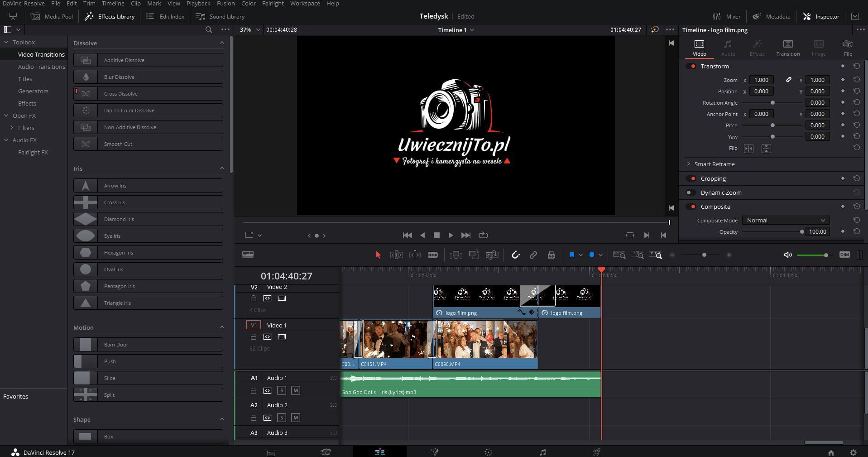The width and height of the screenshot is (868, 457).
Task: Mute the Audio 1 track
Action: coord(296,390)
